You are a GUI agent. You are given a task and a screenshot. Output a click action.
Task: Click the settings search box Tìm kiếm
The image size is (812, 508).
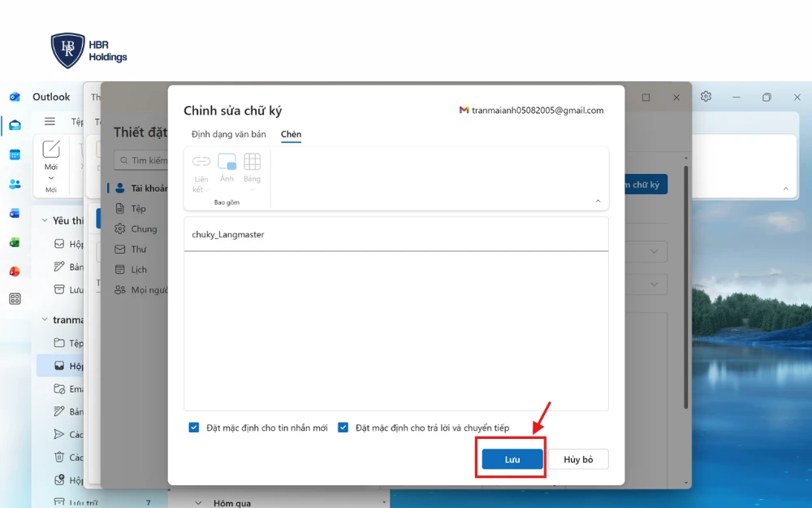pyautogui.click(x=140, y=160)
